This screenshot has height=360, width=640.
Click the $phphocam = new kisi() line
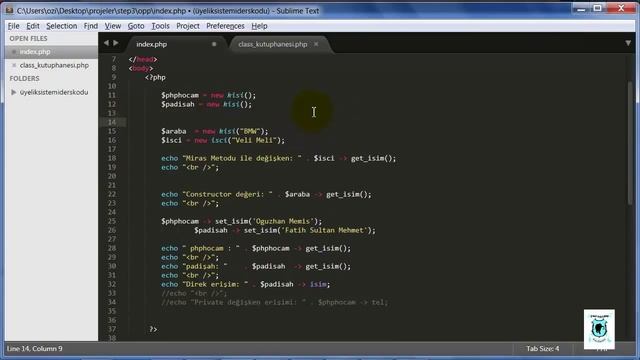tap(209, 95)
